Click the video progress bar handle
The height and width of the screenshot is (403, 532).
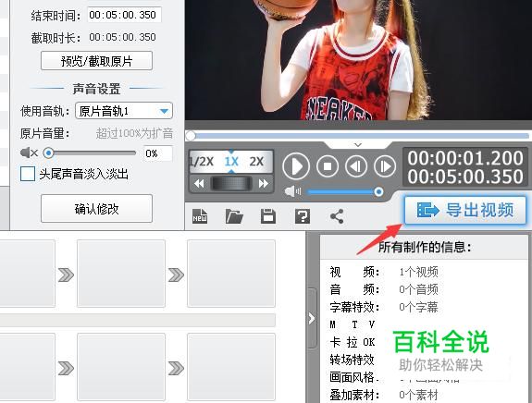191,136
